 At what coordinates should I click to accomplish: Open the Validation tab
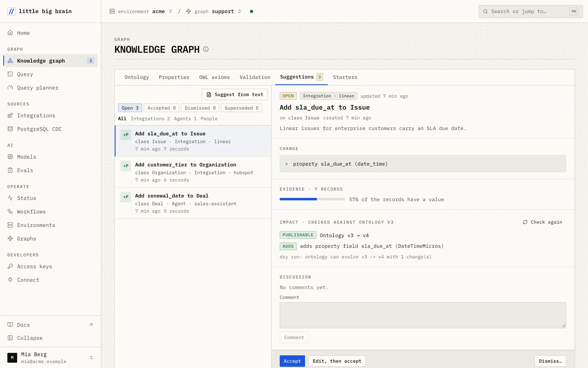pos(255,77)
